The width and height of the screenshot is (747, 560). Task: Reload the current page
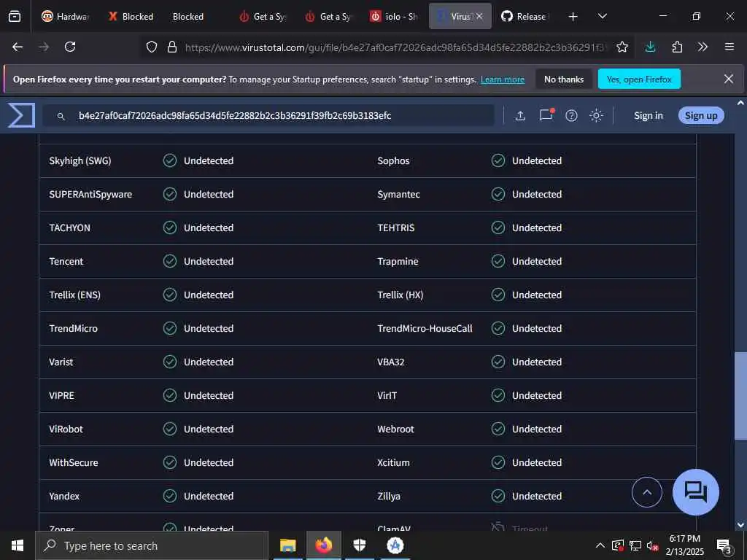click(x=70, y=47)
